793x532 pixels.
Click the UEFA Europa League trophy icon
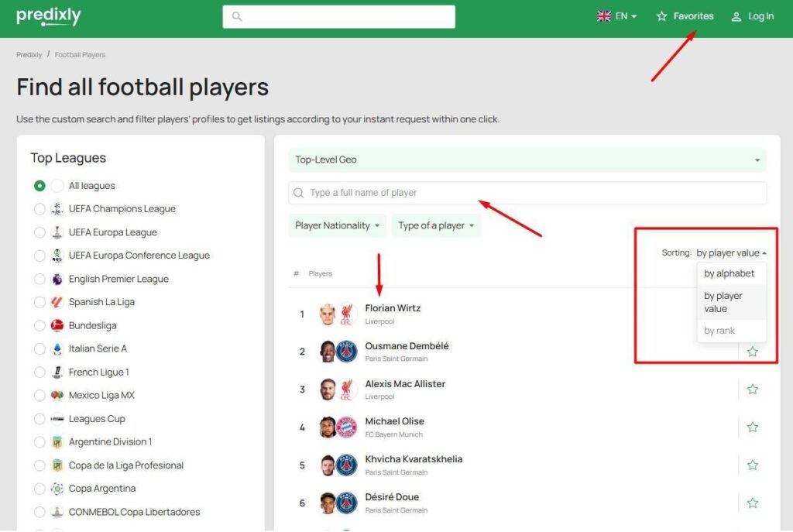pyautogui.click(x=57, y=232)
